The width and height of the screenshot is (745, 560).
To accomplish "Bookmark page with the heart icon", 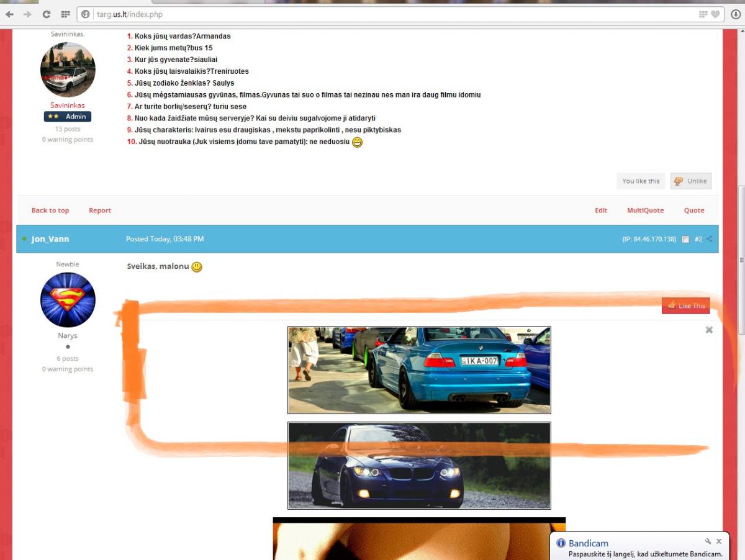I will tap(715, 14).
